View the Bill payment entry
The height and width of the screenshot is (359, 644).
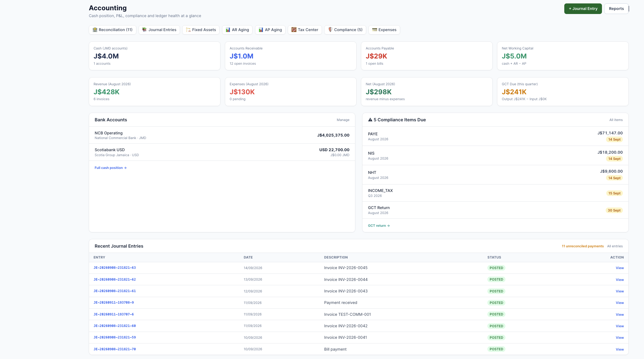[619, 350]
